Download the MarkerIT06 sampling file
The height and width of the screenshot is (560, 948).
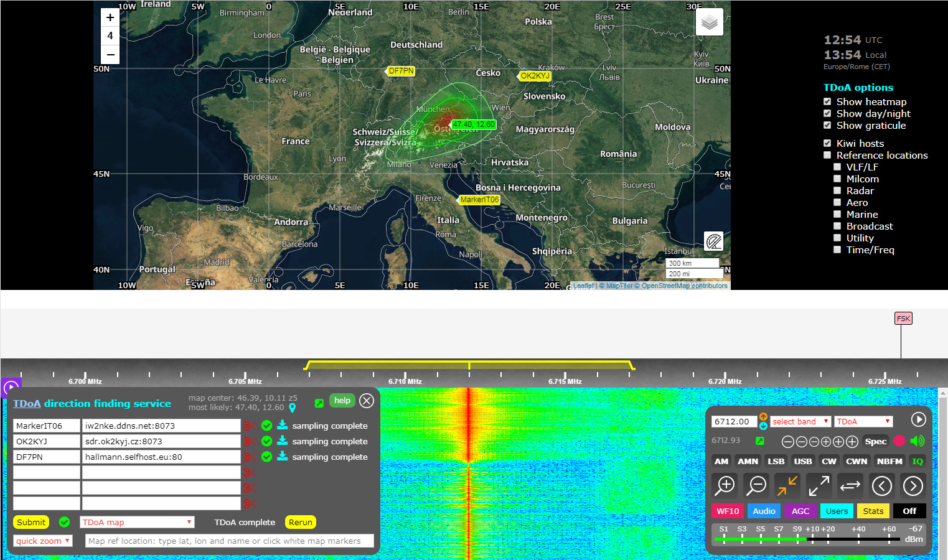point(282,425)
